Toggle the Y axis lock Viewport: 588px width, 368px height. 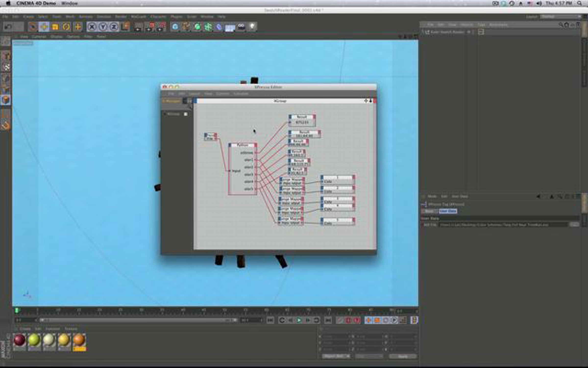point(103,27)
